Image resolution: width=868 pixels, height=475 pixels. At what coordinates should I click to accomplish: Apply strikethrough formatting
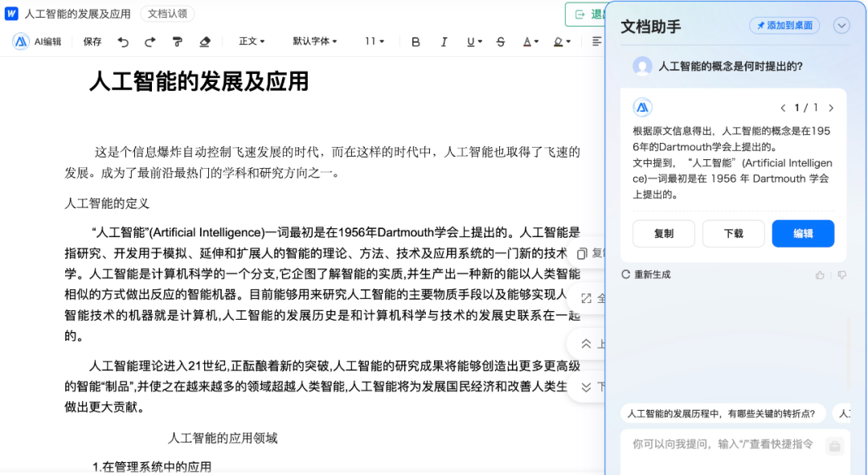(x=500, y=41)
